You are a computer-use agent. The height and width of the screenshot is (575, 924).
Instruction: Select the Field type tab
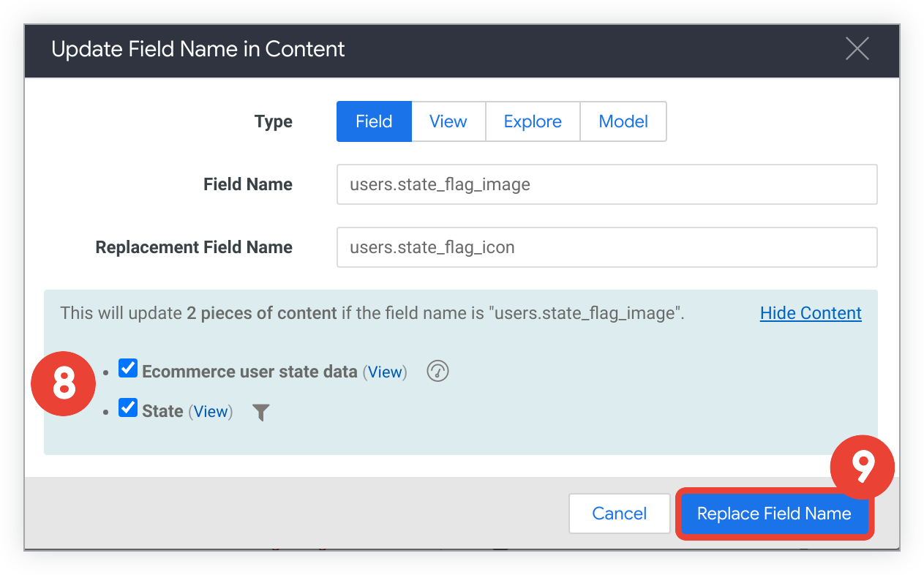tap(374, 121)
